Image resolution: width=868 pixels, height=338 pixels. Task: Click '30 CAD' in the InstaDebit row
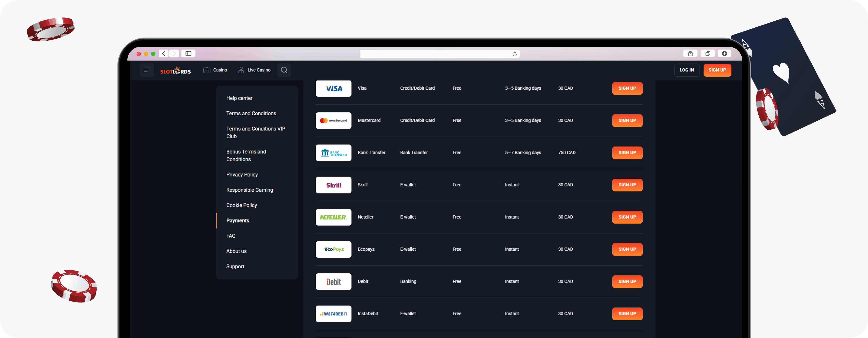[x=565, y=314]
